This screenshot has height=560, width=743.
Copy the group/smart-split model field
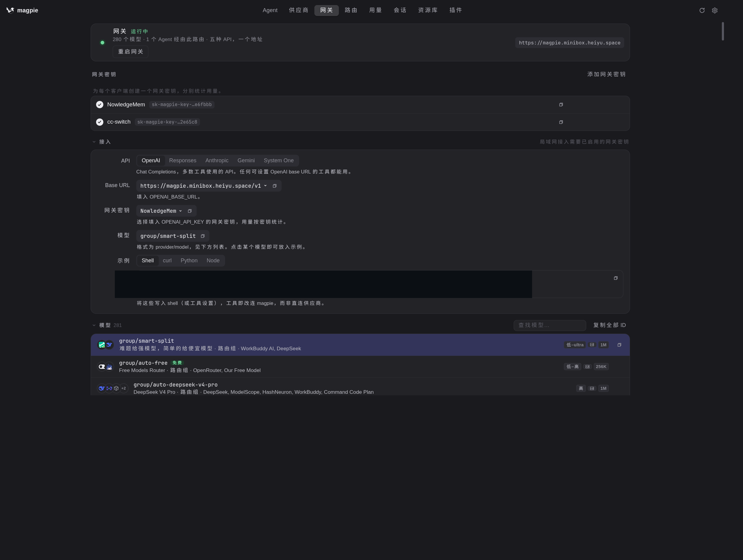click(202, 236)
